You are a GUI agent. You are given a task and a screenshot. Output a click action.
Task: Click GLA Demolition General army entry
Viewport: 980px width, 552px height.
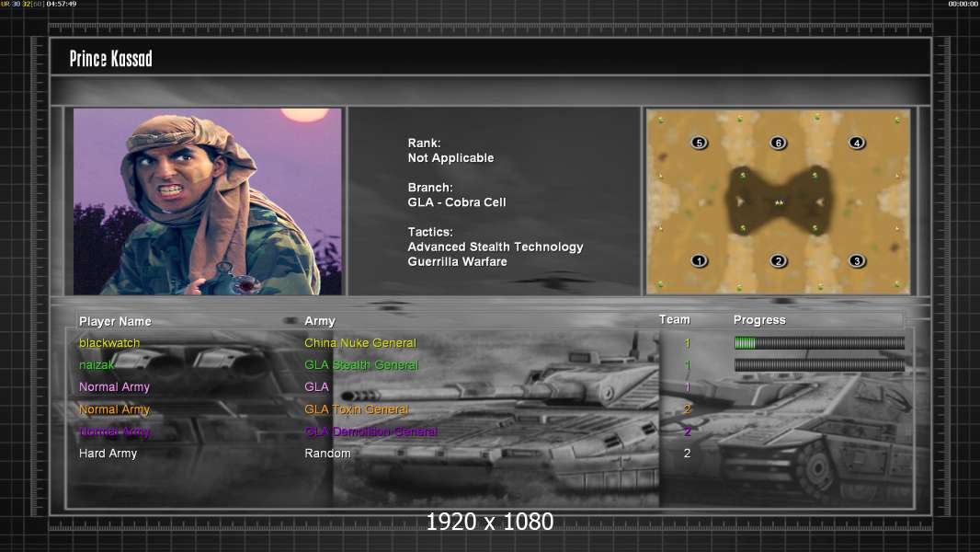click(370, 431)
